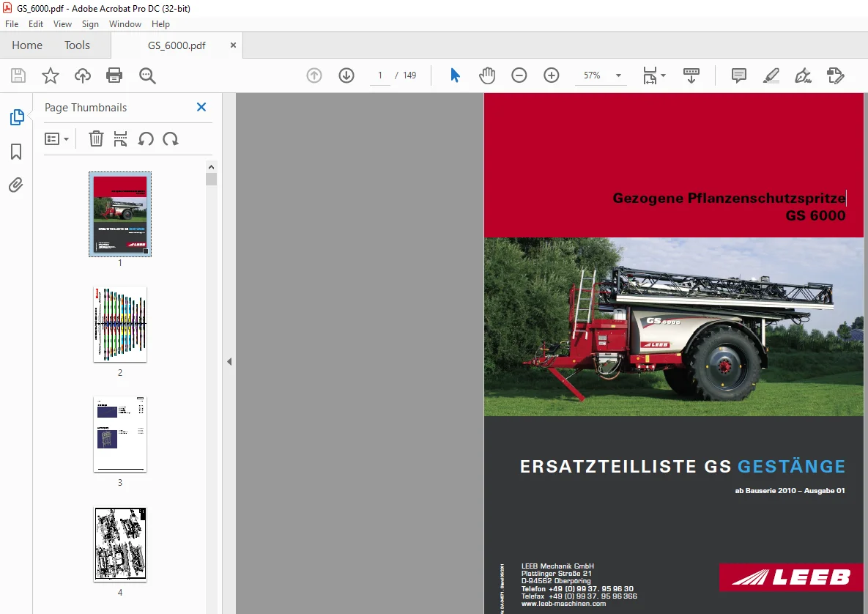This screenshot has height=614, width=868.
Task: Rotate page clockwise
Action: coord(171,138)
